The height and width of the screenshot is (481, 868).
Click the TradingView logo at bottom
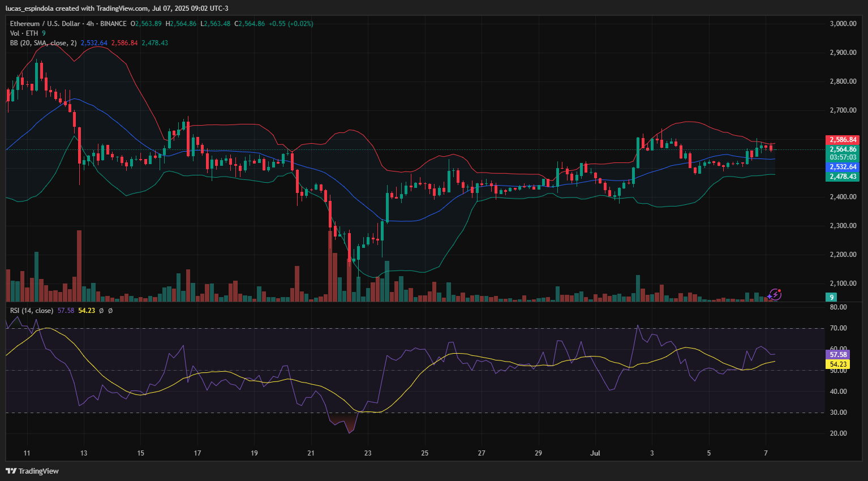[32, 471]
